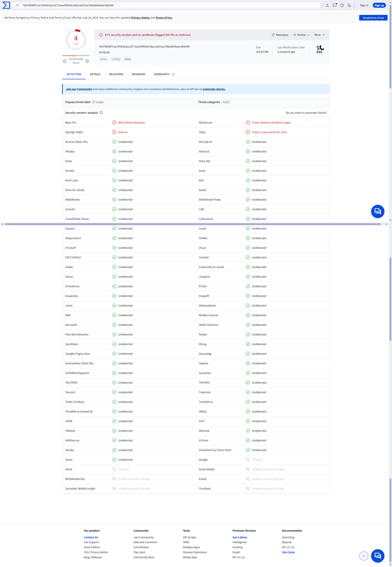Click Google timeout status icon
The width and height of the screenshot is (392, 567).
[247, 459]
